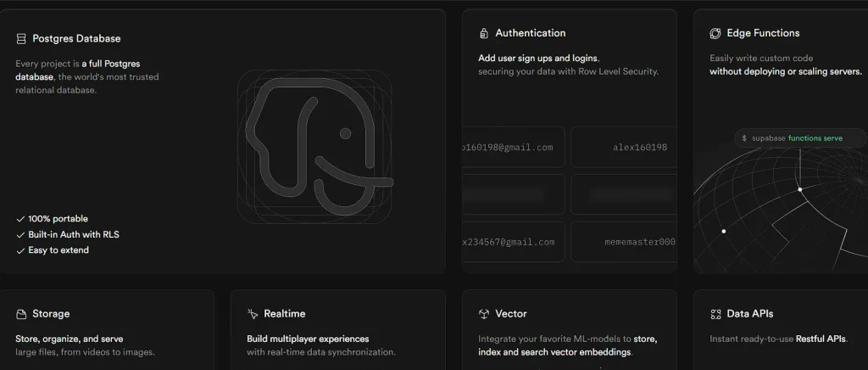This screenshot has width=868, height=370.
Task: Click the Postgres Database stack icon
Action: [21, 39]
